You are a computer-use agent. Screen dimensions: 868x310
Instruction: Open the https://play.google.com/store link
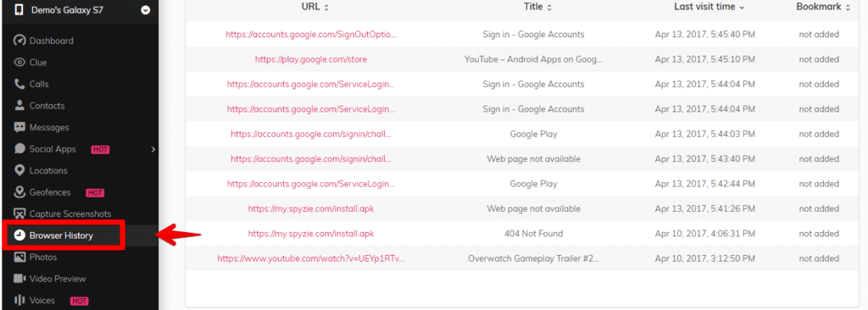click(x=311, y=59)
